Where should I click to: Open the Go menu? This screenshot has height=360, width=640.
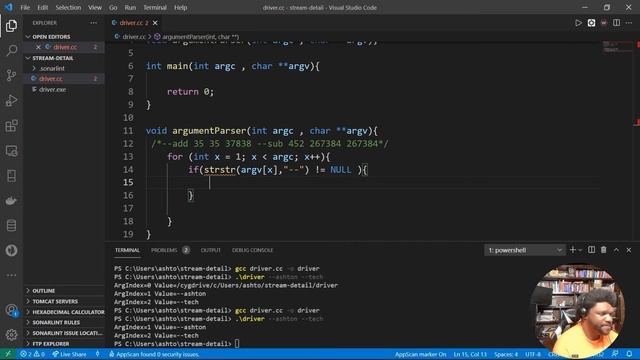pos(113,7)
